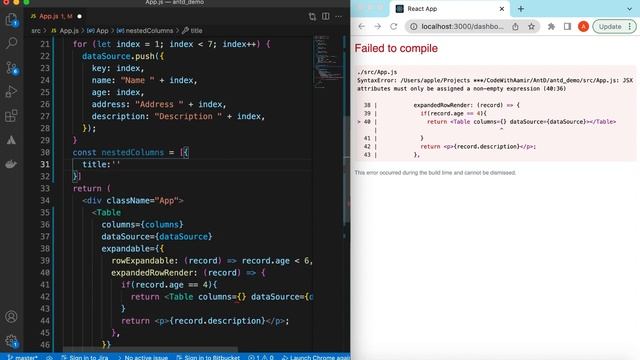
Task: Open the Docker whale sidebar icon
Action: pos(11,164)
